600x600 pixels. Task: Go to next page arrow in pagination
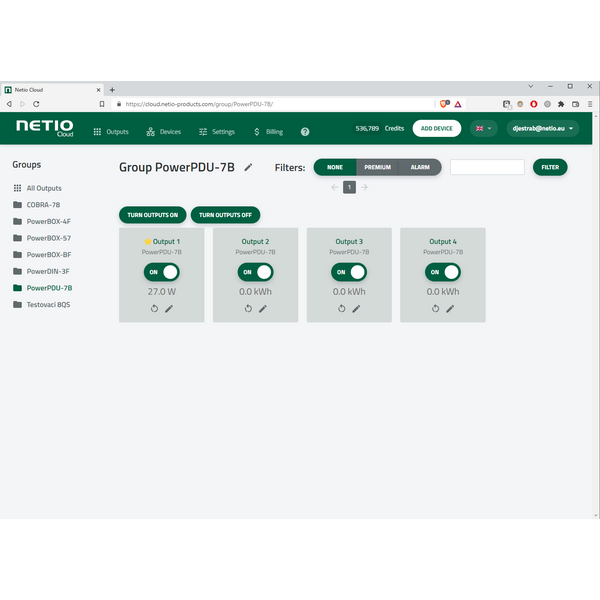[x=364, y=187]
